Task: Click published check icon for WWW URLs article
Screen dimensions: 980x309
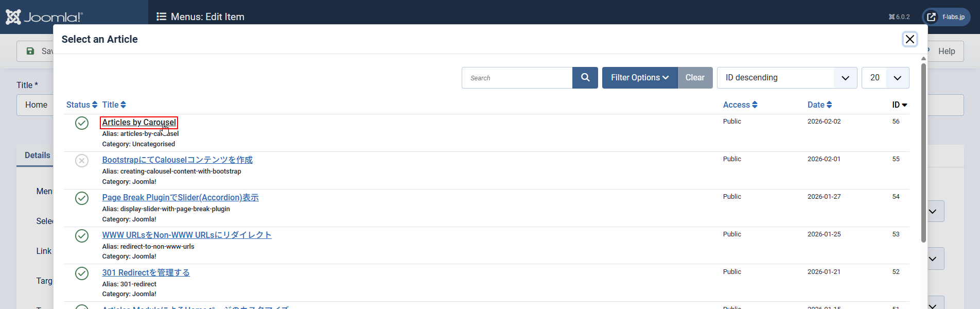Action: (82, 236)
